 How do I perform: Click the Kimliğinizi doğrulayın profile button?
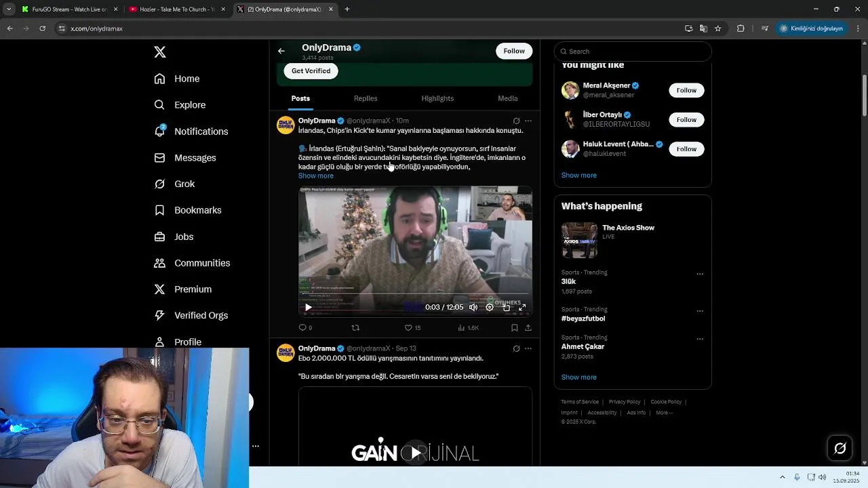coord(812,28)
